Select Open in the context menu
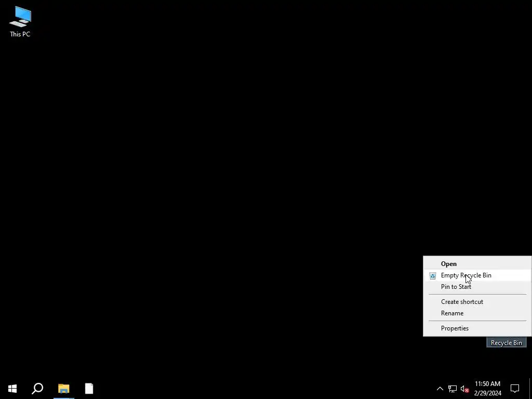532x399 pixels. click(477, 263)
